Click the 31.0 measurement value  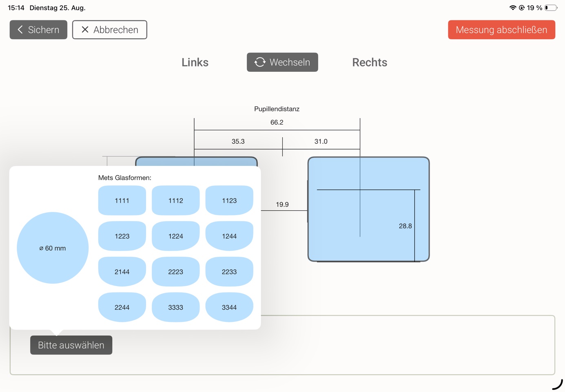tap(321, 141)
